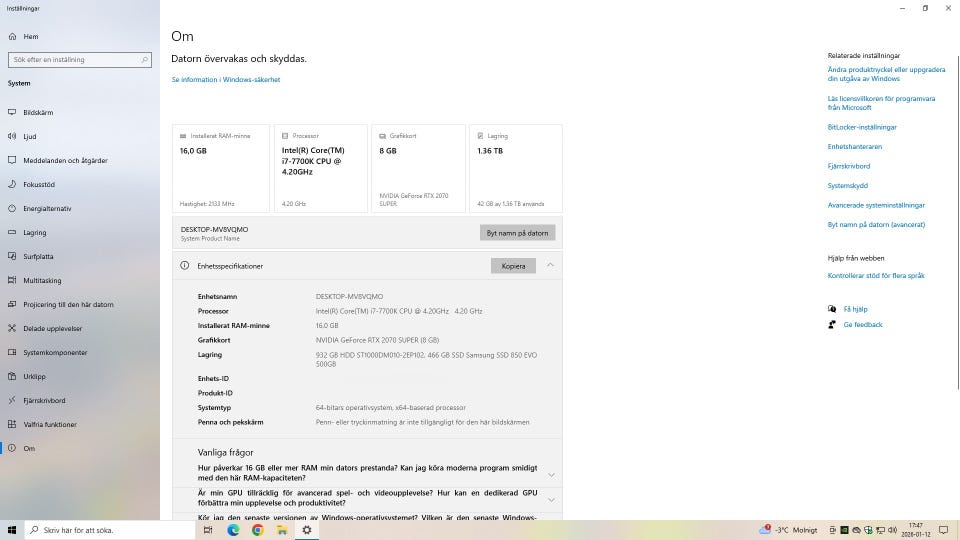Click the Systemkomponenter icon
Image resolution: width=960 pixels, height=540 pixels.
[12, 352]
